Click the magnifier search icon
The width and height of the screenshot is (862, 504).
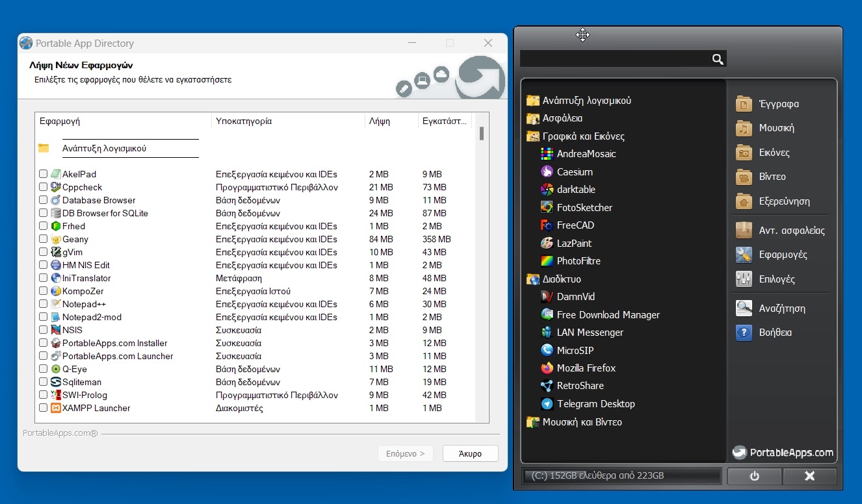tap(718, 59)
